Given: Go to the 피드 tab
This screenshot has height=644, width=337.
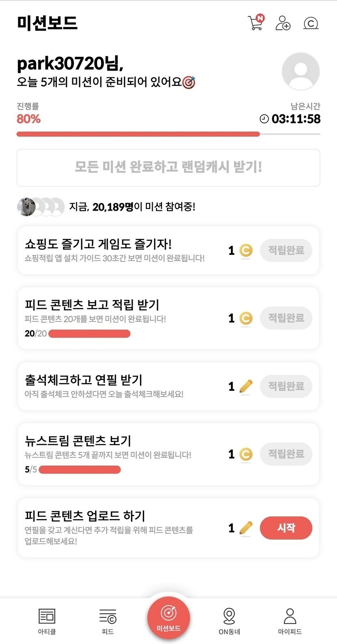Looking at the screenshot, I should click(108, 621).
